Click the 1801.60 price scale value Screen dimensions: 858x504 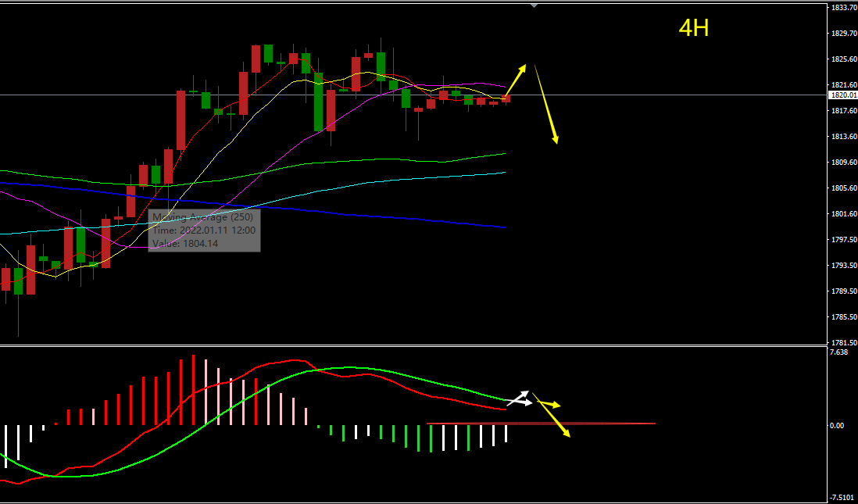[x=843, y=214]
